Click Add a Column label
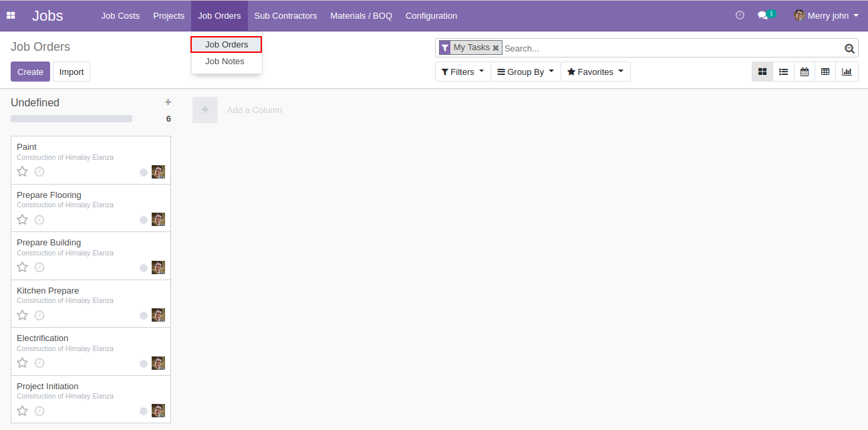868x430 pixels. (255, 110)
